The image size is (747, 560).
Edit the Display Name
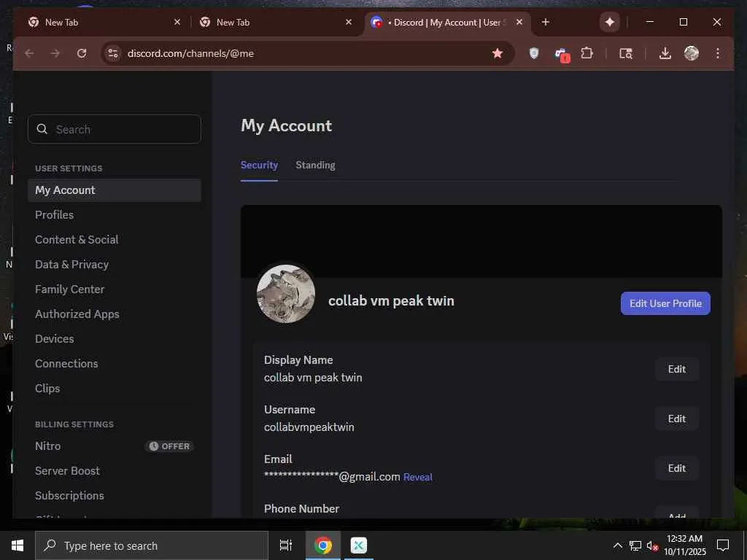point(676,369)
